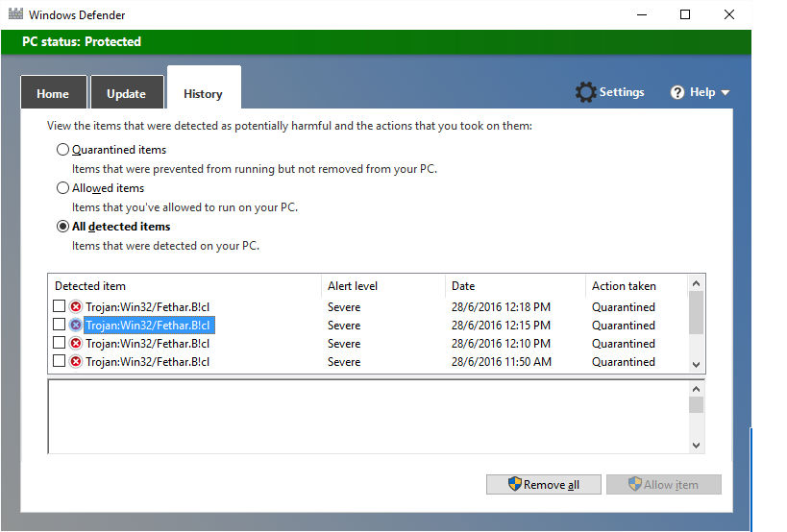Viewport: 787px width, 532px height.
Task: Check the box for the 12:18 PM Trojan
Action: tap(60, 306)
